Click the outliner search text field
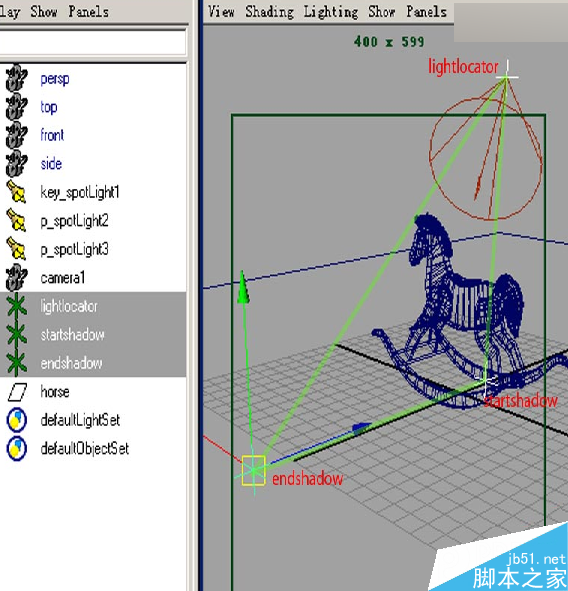The height and width of the screenshot is (591, 568). click(92, 43)
